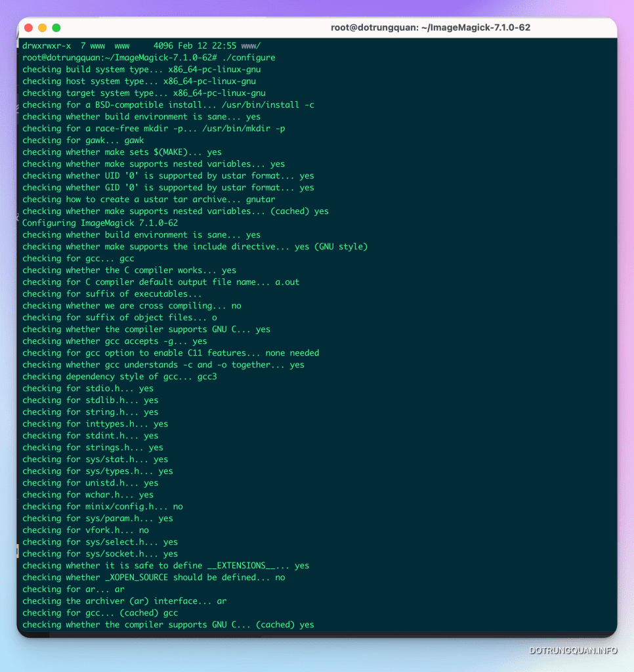Click 'checking for a race-free mkdir -p' line
This screenshot has width=634, height=672.
coord(154,129)
